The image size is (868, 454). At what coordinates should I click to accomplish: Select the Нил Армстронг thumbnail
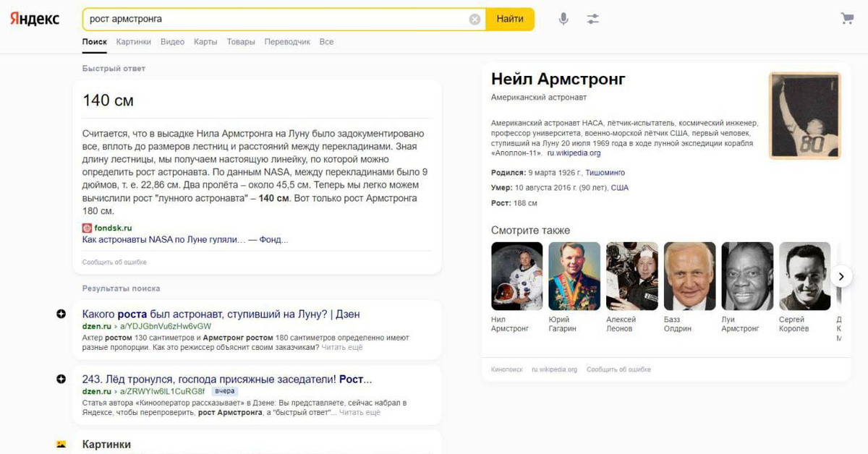click(x=516, y=276)
